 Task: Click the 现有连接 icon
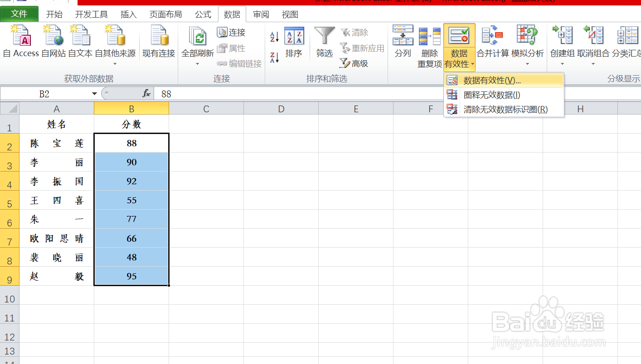pos(159,35)
